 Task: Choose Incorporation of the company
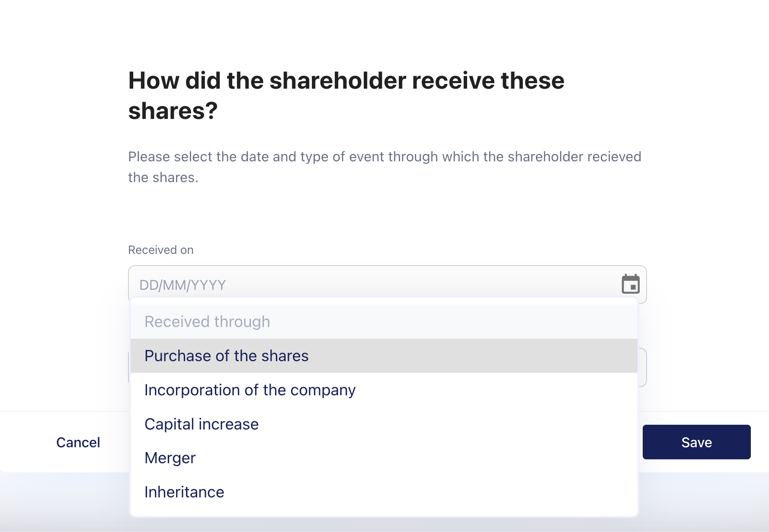tap(250, 390)
